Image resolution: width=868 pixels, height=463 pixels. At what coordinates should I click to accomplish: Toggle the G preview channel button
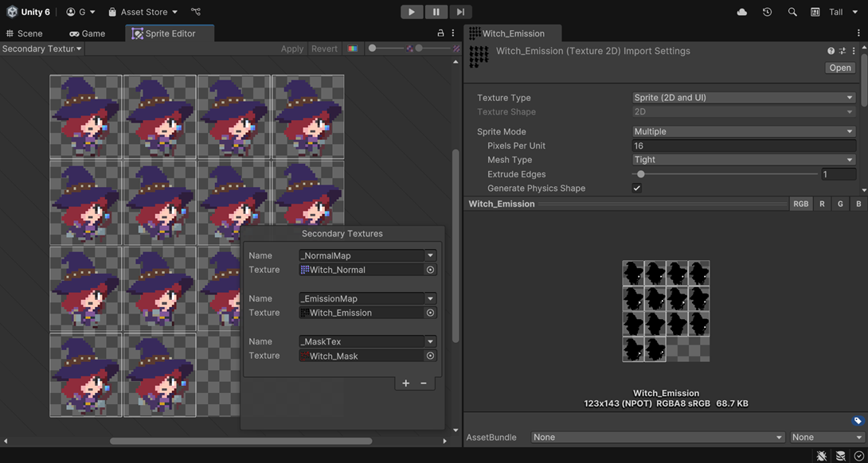pyautogui.click(x=840, y=204)
